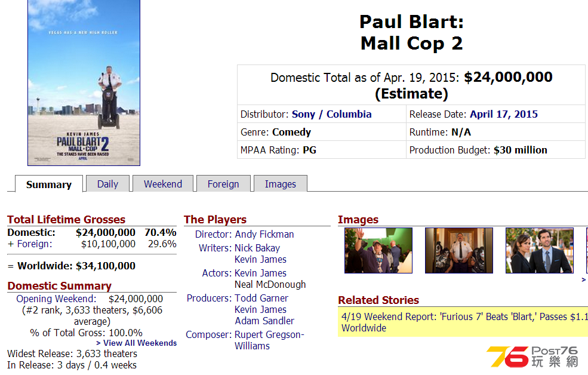The width and height of the screenshot is (588, 375).
Task: Click Kevin James under Producers
Action: 260,309
